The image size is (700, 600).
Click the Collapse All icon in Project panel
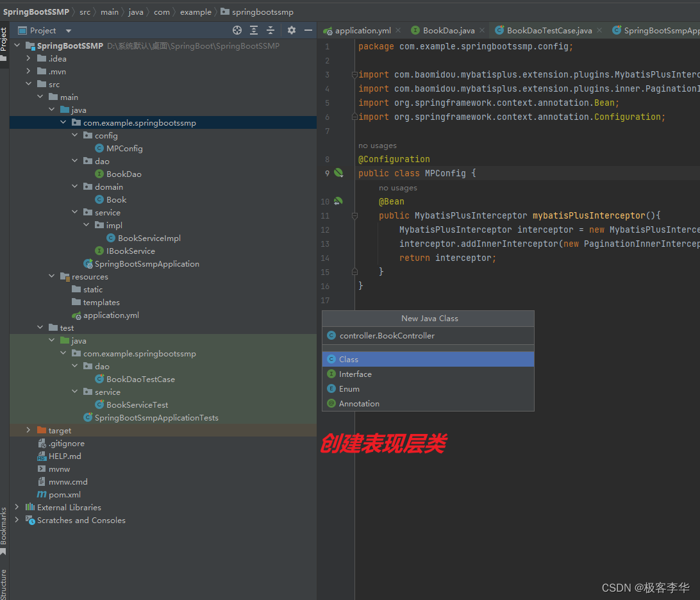(271, 30)
